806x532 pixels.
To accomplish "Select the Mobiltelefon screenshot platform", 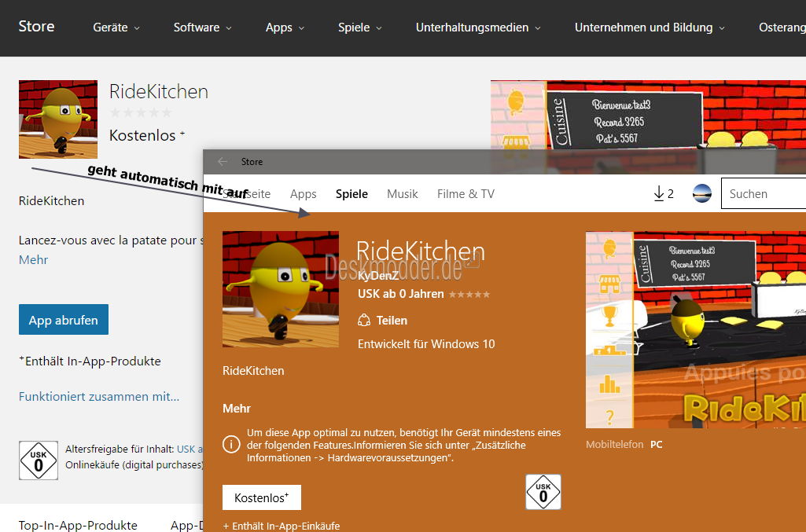I will (x=615, y=444).
